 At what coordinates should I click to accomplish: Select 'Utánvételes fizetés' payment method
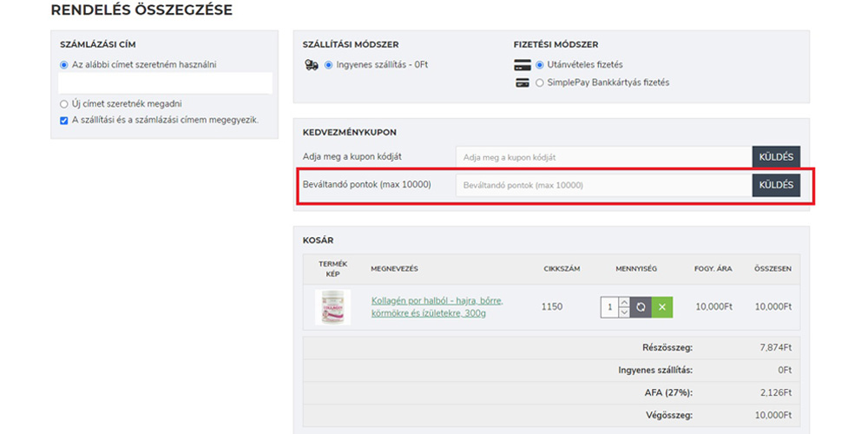[x=540, y=65]
